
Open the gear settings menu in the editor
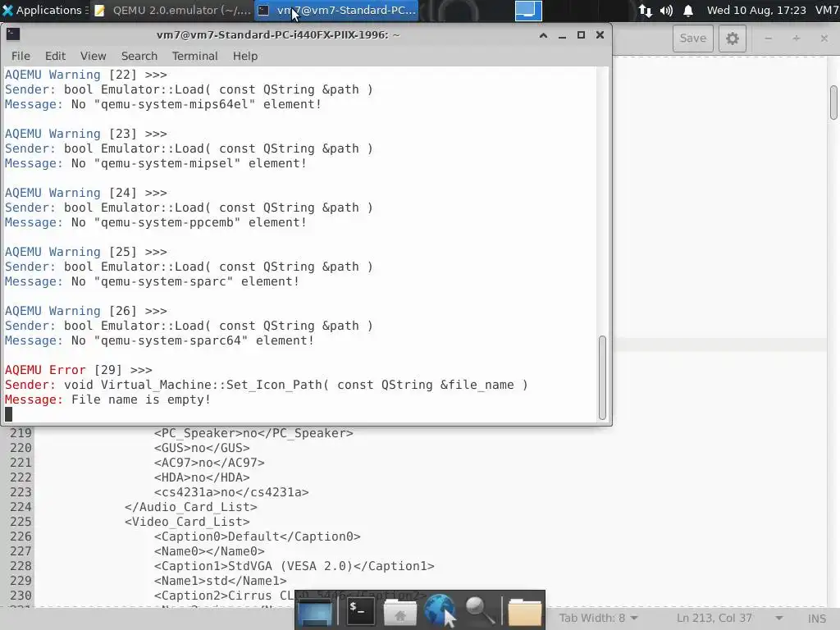[733, 38]
